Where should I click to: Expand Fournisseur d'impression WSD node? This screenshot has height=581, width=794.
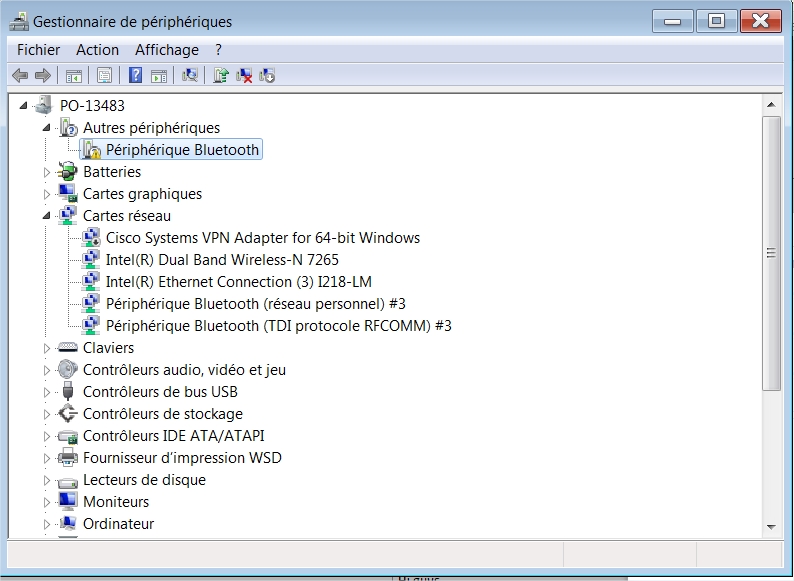tap(47, 458)
